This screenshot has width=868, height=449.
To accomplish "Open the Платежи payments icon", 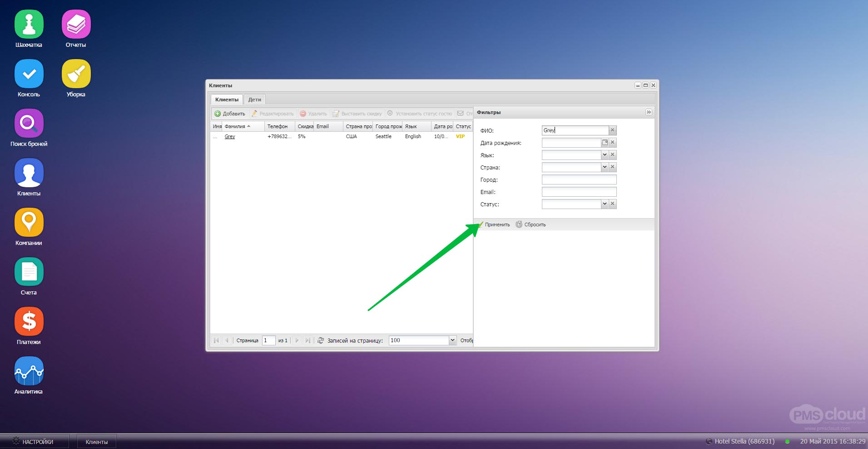I will point(29,321).
